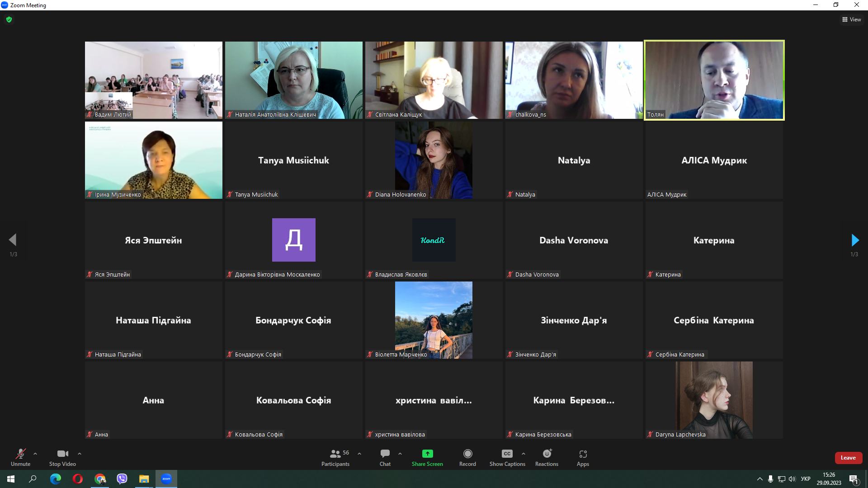Click the red Leave button
The height and width of the screenshot is (488, 868).
tap(848, 458)
